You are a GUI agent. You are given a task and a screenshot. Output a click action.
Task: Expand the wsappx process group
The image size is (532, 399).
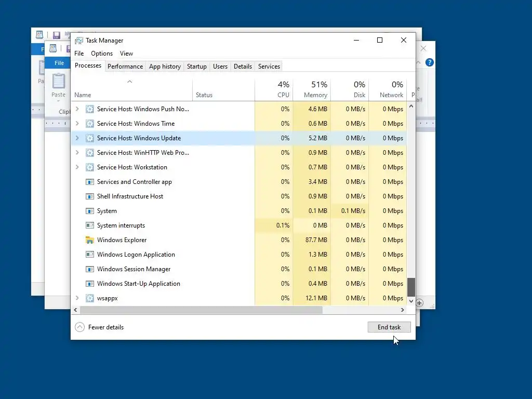point(77,298)
